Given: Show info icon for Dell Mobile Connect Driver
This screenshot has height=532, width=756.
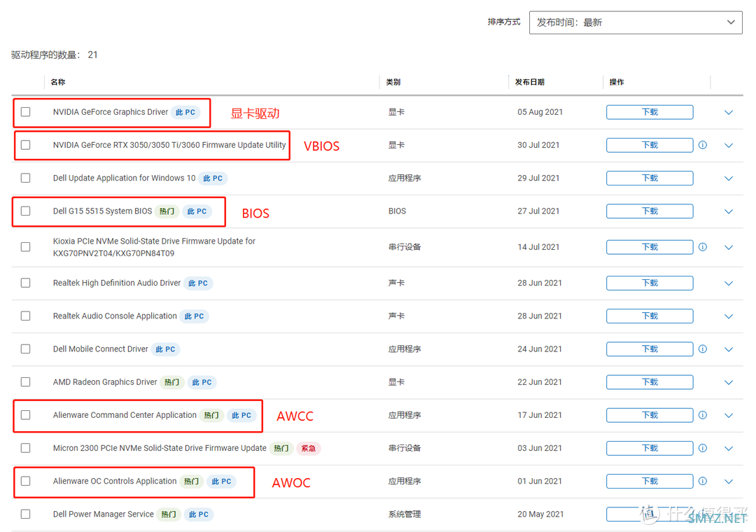Looking at the screenshot, I should (x=703, y=349).
